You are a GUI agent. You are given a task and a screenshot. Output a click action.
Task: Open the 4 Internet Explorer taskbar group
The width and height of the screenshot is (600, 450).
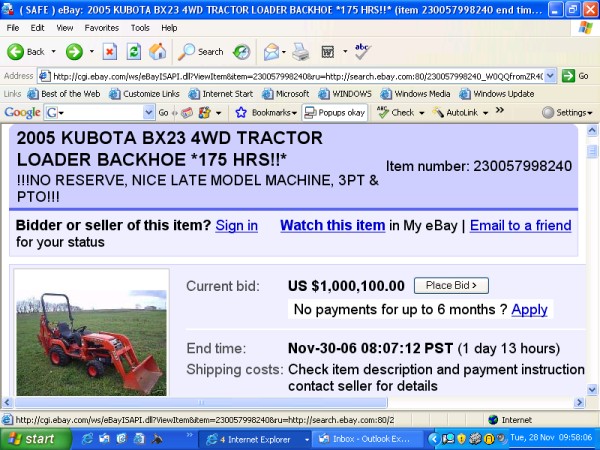[x=254, y=439]
